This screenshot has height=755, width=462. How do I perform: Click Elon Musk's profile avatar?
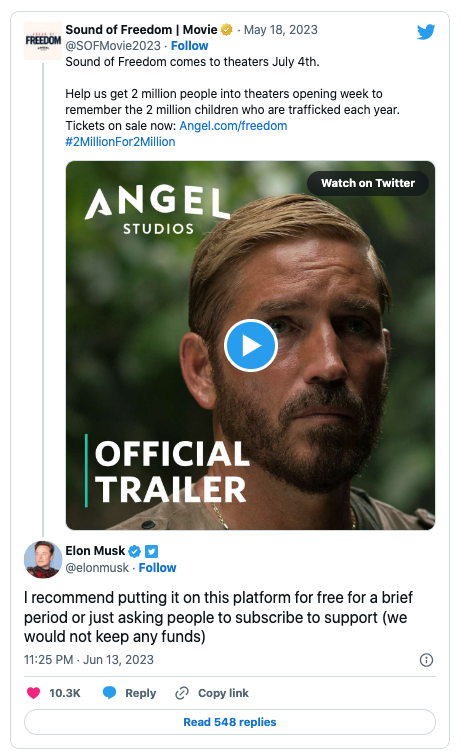click(x=43, y=559)
